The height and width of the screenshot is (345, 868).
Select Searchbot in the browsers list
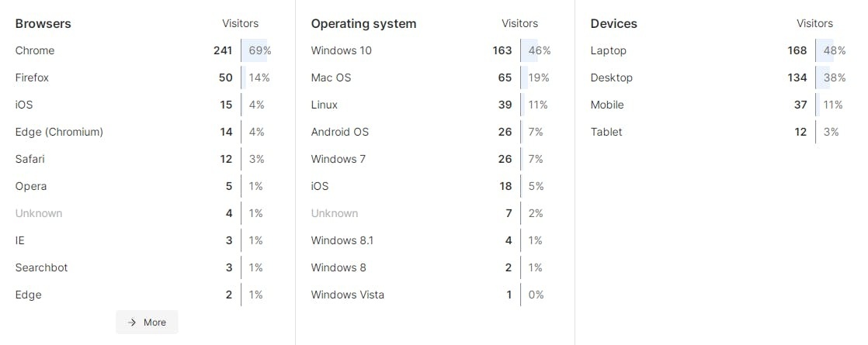coord(144,267)
